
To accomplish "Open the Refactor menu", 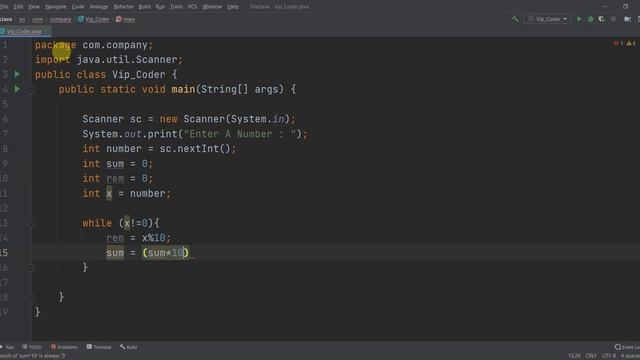I will [x=123, y=7].
